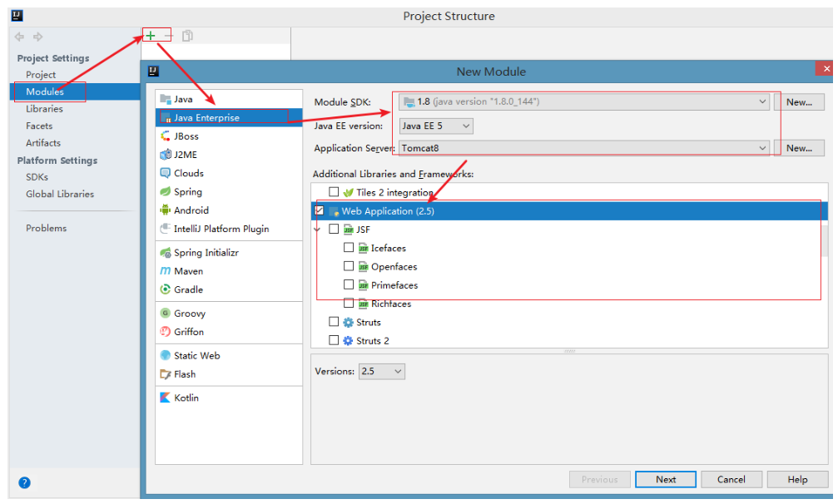
Task: Open the Java EE version dropdown
Action: coord(436,126)
